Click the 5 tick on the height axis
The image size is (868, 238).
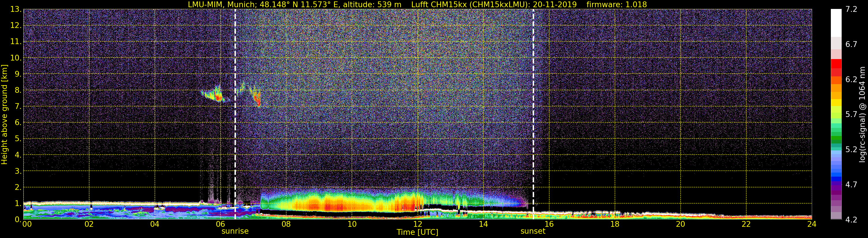point(18,139)
